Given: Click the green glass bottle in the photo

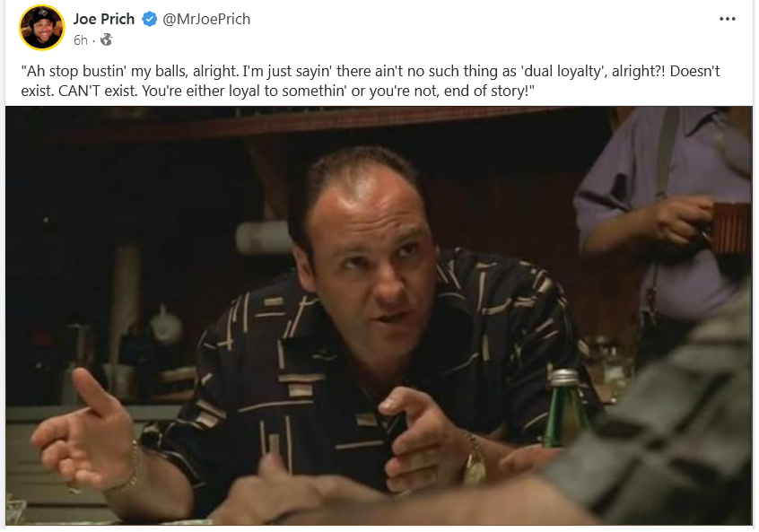Looking at the screenshot, I should click(x=563, y=408).
